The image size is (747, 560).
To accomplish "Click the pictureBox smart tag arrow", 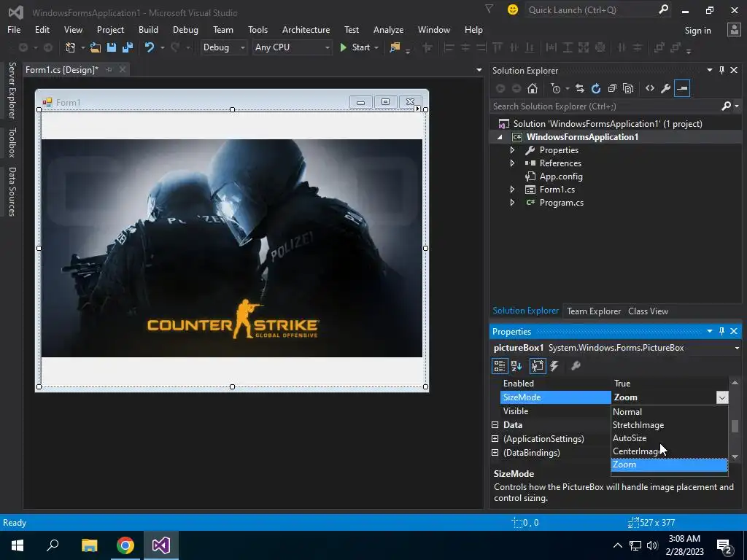I will click(417, 109).
